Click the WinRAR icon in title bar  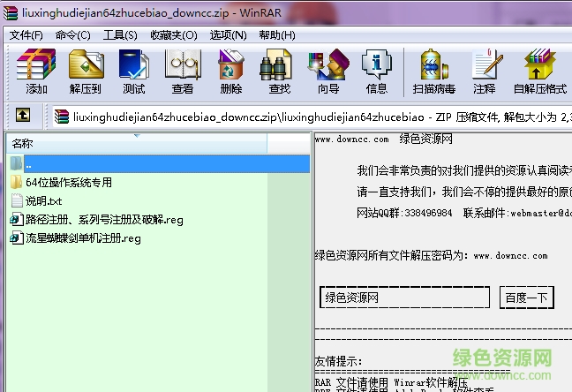(11, 12)
